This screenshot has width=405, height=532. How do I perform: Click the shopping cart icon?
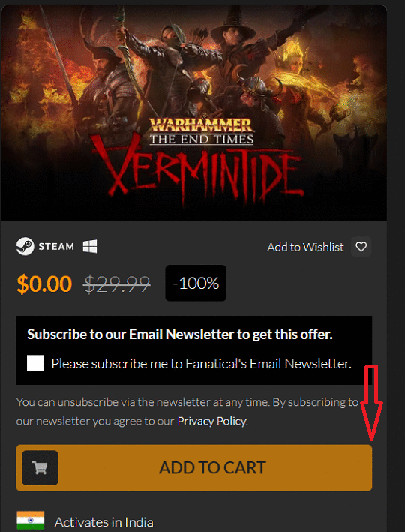pos(40,468)
